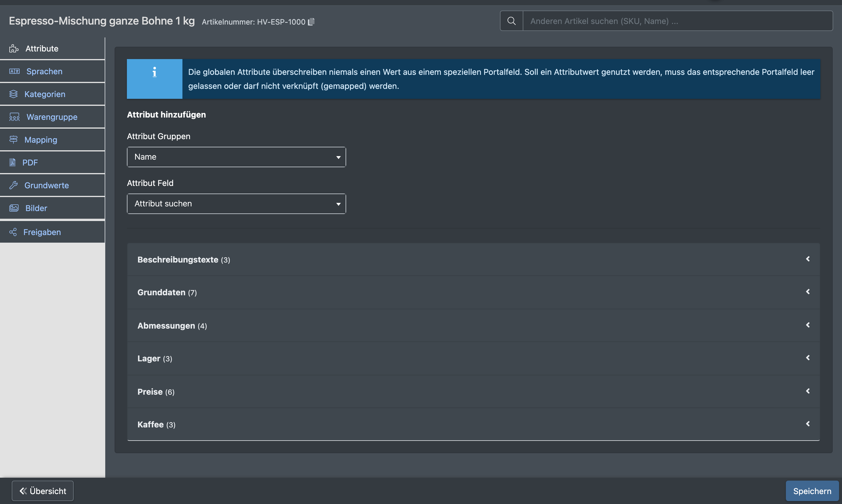Click the Speichern button

tap(812, 491)
